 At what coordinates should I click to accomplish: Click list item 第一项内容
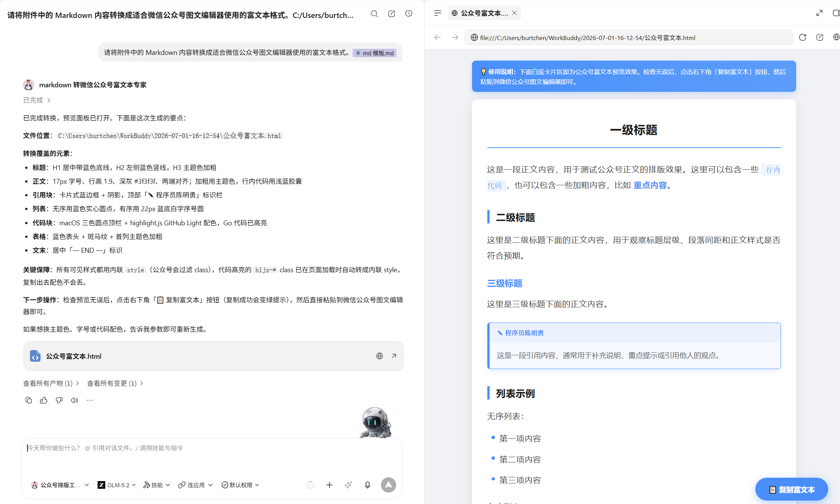(x=520, y=438)
